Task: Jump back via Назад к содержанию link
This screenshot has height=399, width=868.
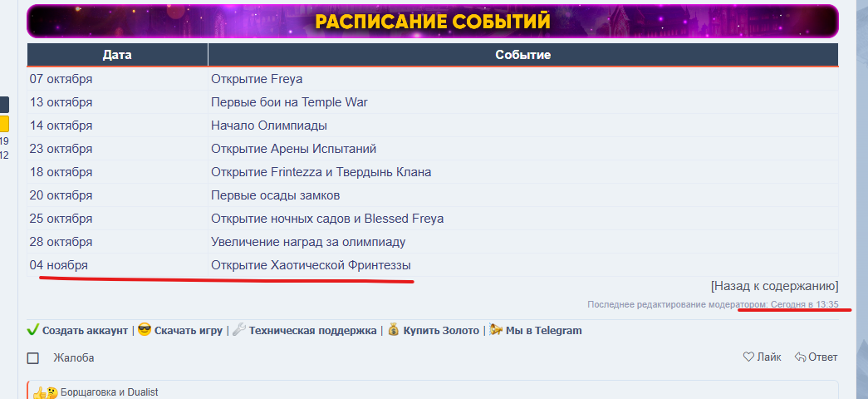Action: coord(774,286)
